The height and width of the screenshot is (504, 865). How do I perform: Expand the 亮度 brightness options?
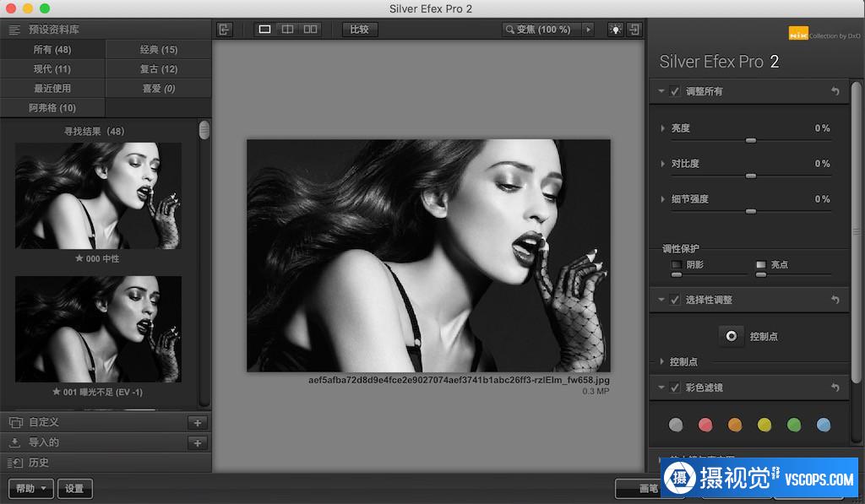[662, 128]
